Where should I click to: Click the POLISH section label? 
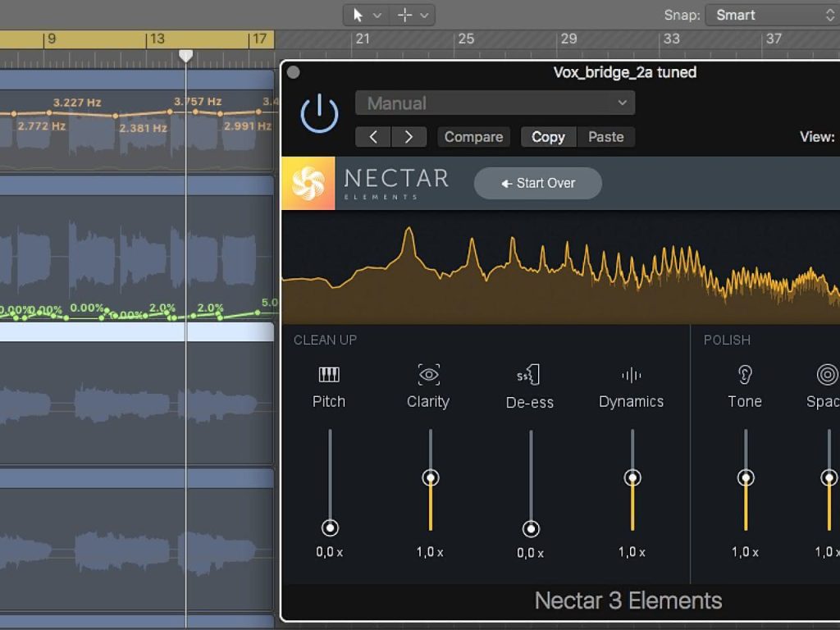pos(727,340)
